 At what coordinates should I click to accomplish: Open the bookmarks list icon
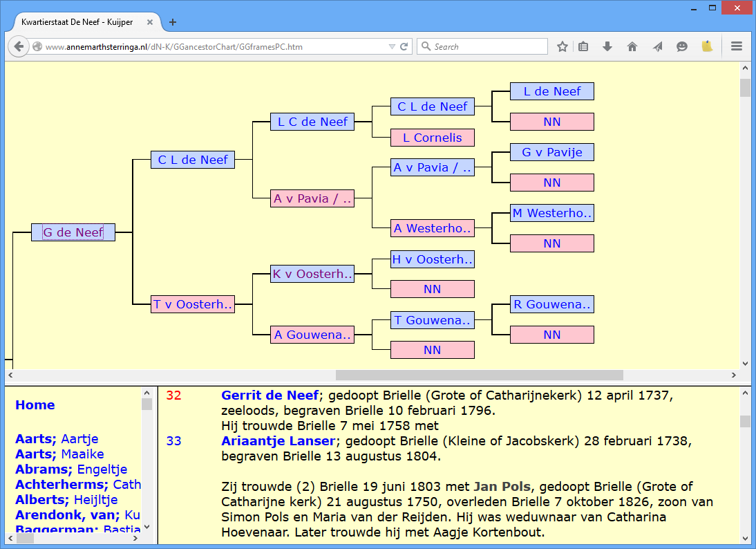583,47
